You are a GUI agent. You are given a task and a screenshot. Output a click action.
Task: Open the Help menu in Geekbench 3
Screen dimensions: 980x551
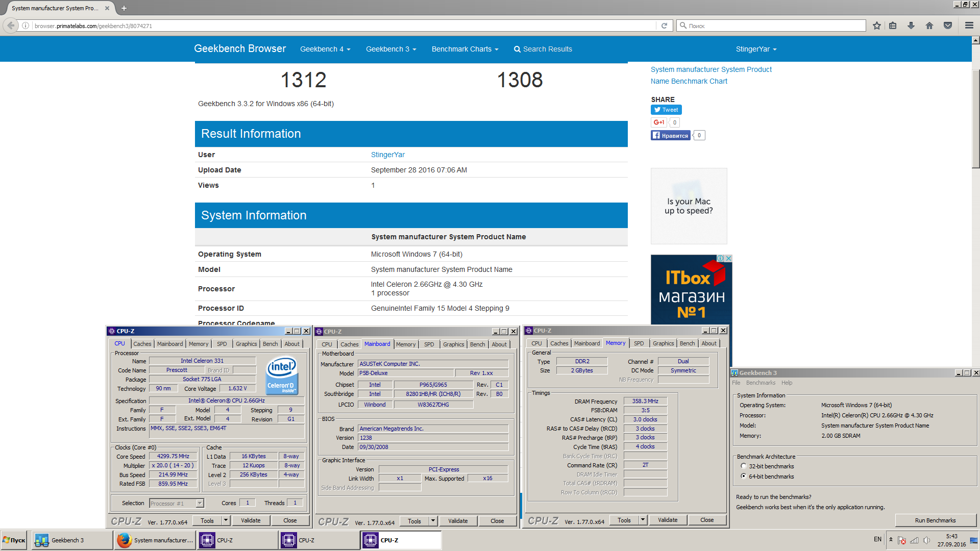[x=787, y=383]
